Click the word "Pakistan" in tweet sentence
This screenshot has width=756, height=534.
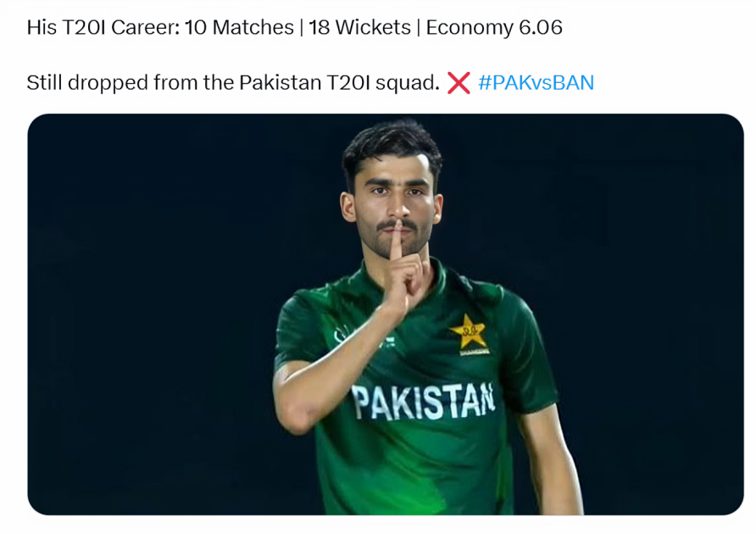coord(281,82)
